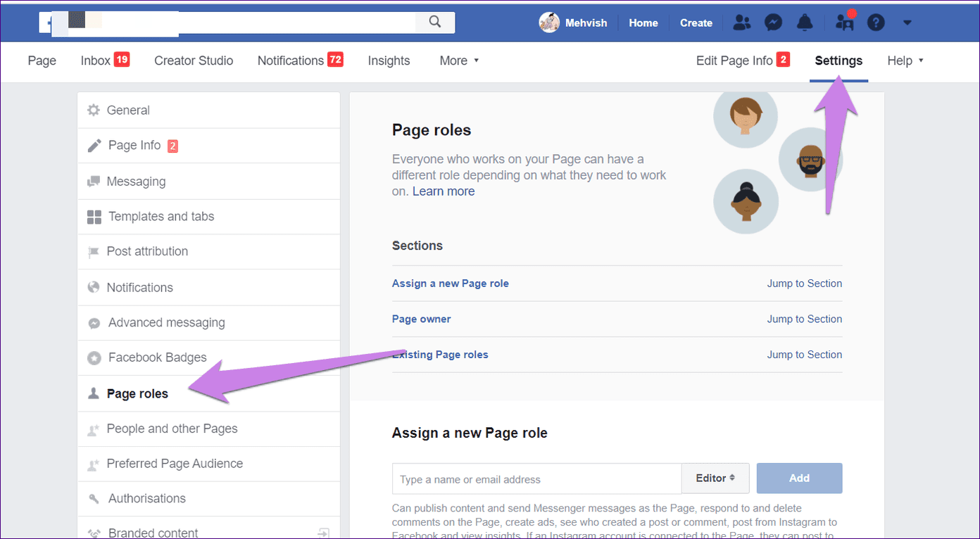This screenshot has width=980, height=539.
Task: Click Create in the top bar
Action: point(696,23)
